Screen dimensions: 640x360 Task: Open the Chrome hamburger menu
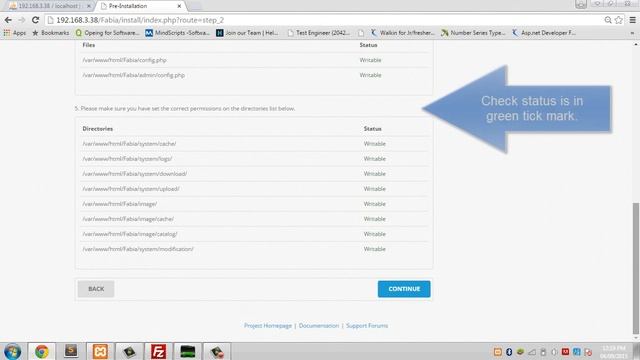[633, 20]
